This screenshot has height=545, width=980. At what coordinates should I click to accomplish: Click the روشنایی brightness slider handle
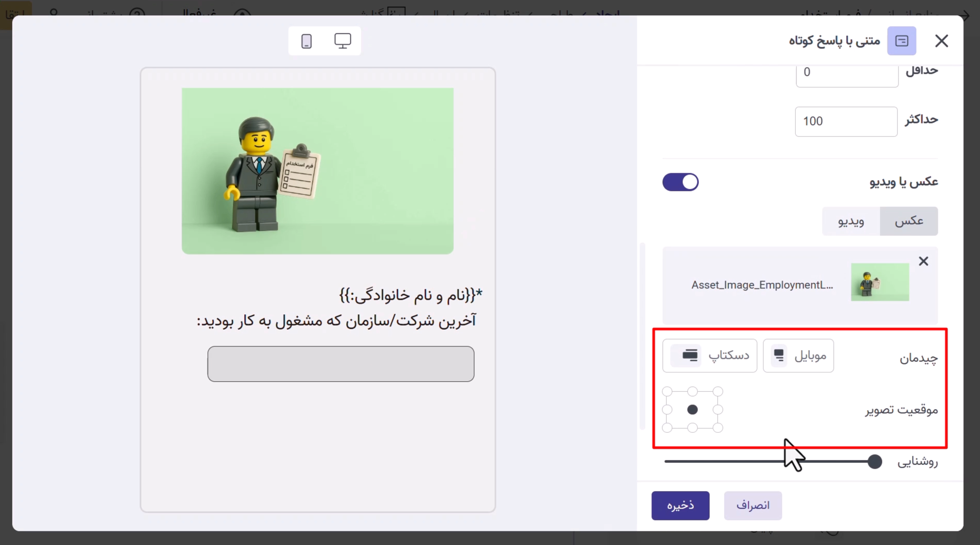874,462
